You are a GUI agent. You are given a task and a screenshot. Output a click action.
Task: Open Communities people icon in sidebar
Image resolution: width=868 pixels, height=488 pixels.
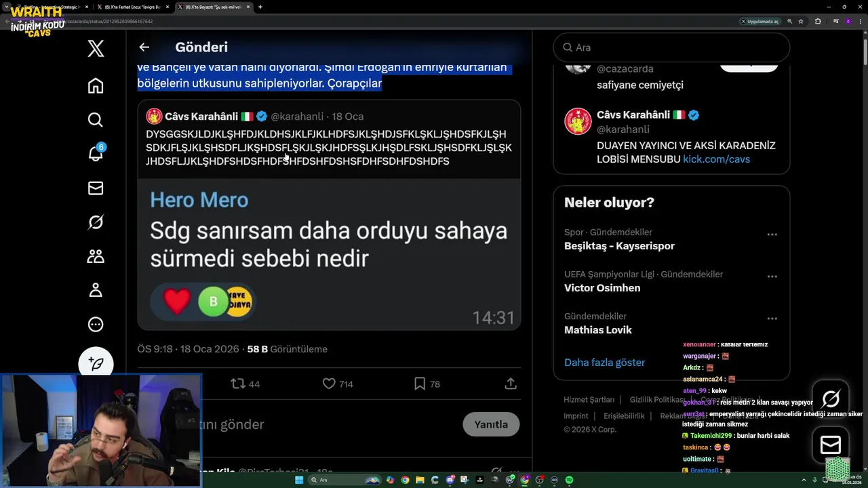point(96,256)
